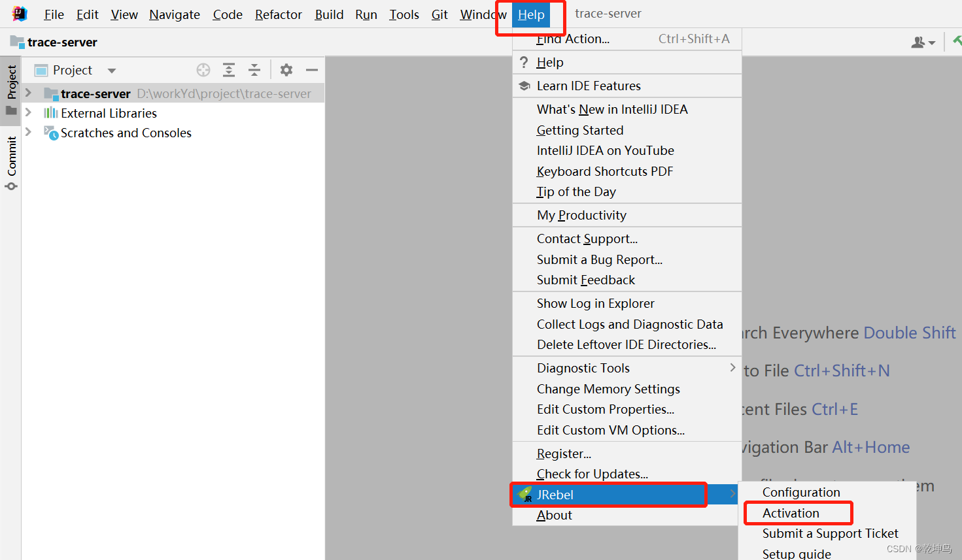The image size is (962, 560).
Task: Choose Show Log in Explorer
Action: [627, 303]
